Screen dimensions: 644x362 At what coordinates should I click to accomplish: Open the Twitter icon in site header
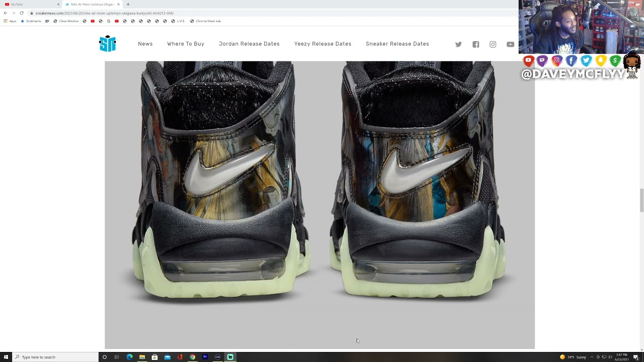click(x=458, y=44)
